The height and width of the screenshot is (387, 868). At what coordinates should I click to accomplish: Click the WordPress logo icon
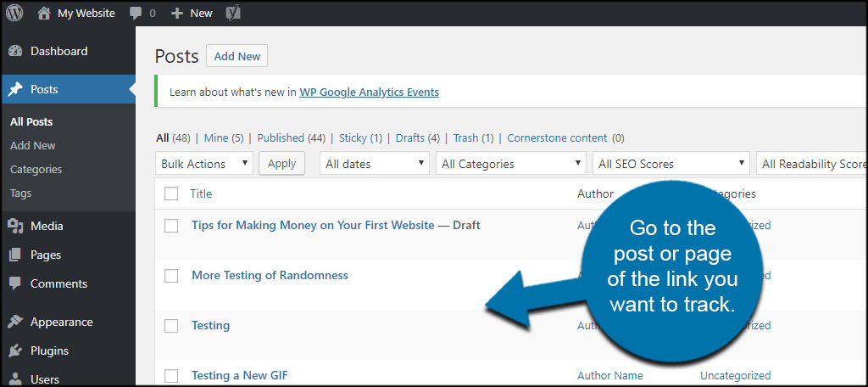[x=14, y=14]
